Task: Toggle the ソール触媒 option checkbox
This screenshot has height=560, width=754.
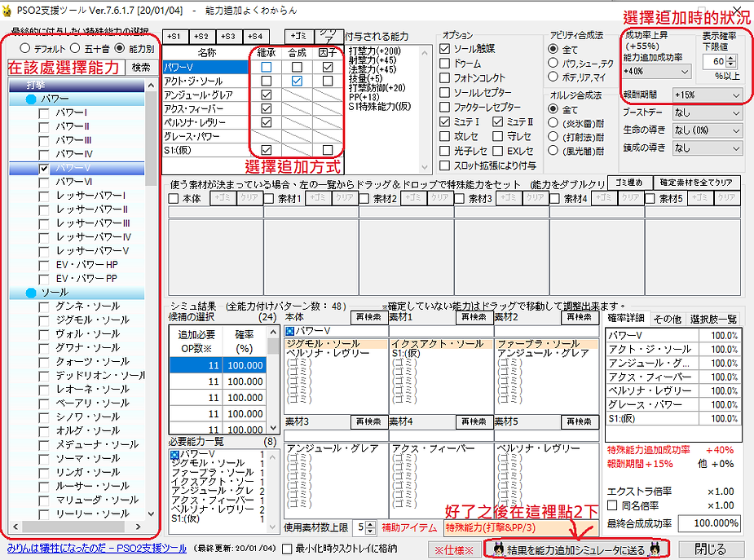Action: point(445,49)
